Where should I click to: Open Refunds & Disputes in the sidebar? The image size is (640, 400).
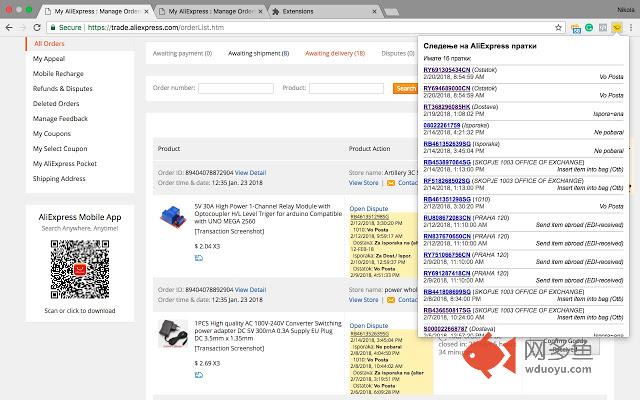(x=62, y=89)
